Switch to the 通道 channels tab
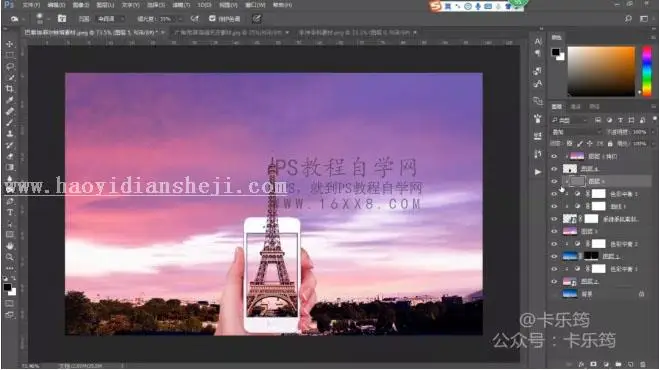The width and height of the screenshot is (659, 370). point(575,107)
